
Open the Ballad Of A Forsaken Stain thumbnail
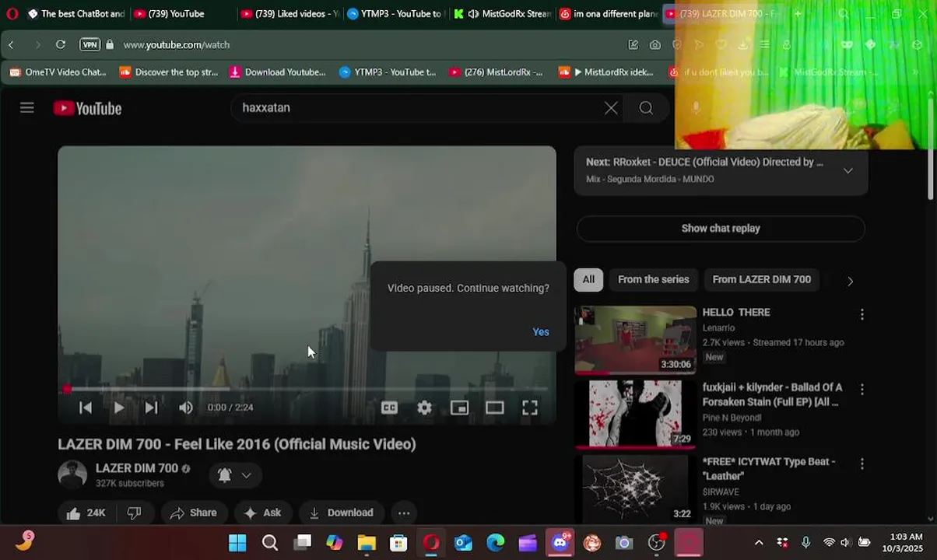[635, 414]
